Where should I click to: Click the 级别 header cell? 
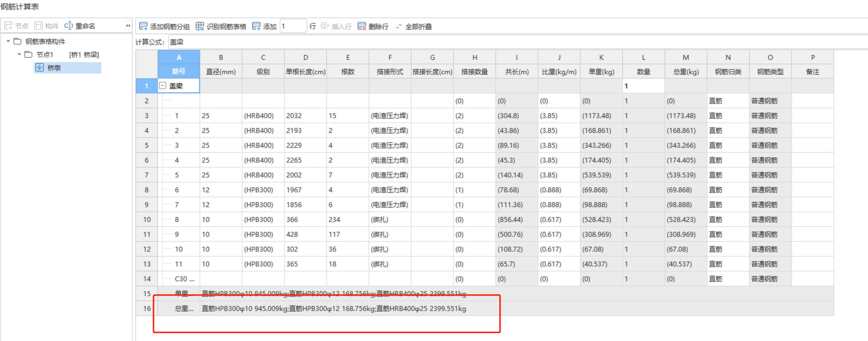pos(263,72)
